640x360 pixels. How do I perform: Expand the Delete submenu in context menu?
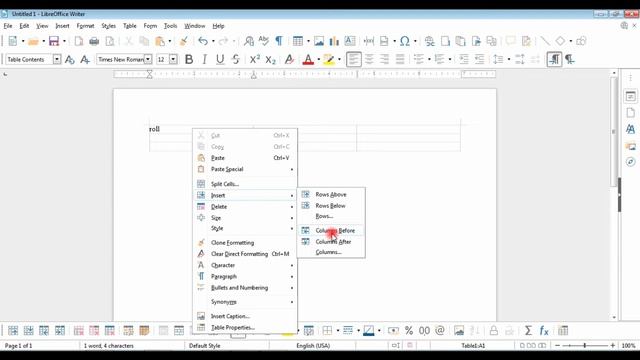(245, 207)
